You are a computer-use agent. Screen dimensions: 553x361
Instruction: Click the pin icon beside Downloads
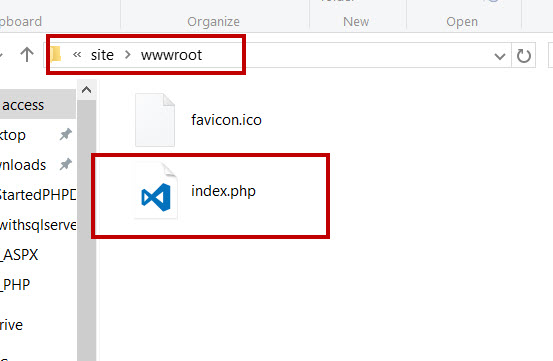pyautogui.click(x=66, y=164)
